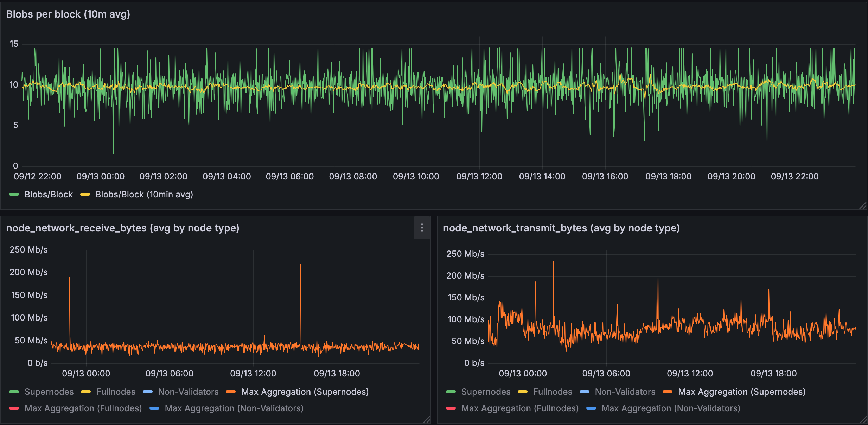Click the receive panel resize handle
Image resolution: width=868 pixels, height=425 pixels.
tap(427, 420)
